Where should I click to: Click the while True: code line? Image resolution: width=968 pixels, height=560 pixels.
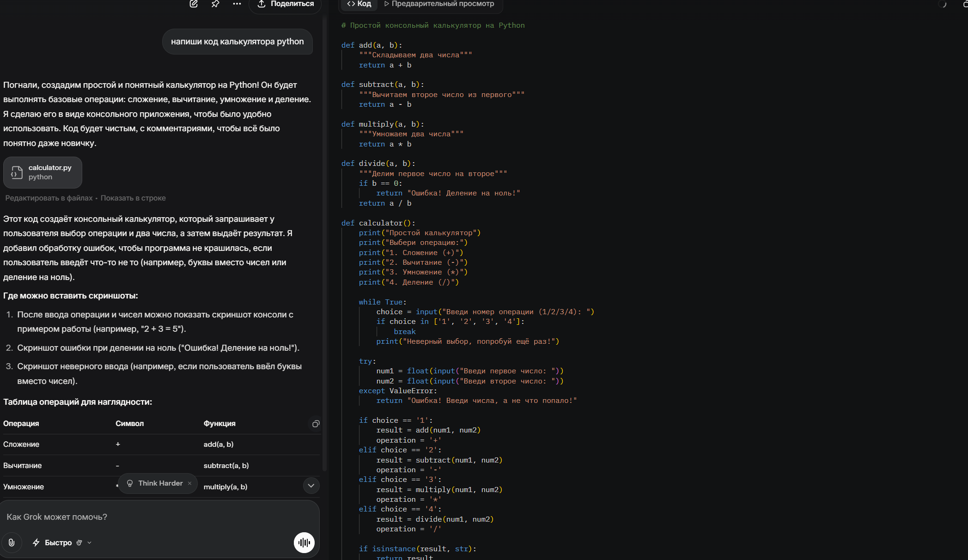[383, 302]
